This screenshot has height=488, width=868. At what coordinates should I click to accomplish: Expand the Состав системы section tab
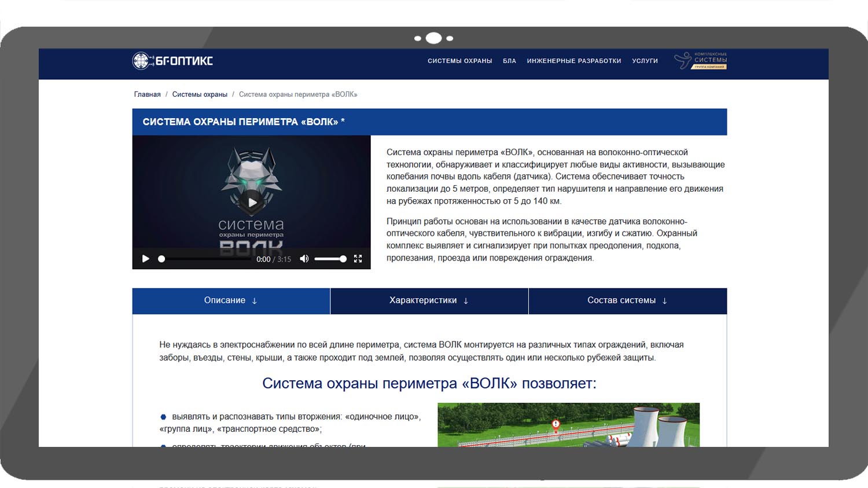click(627, 300)
